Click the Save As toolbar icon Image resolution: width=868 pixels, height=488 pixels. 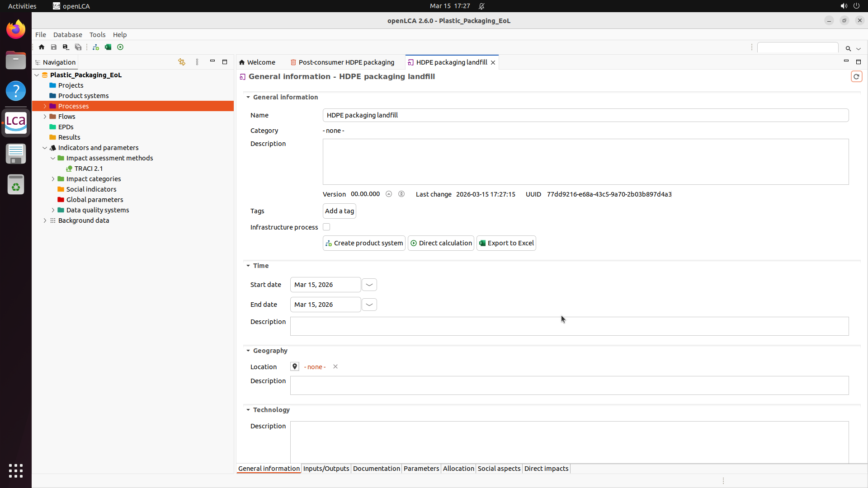pos(66,47)
